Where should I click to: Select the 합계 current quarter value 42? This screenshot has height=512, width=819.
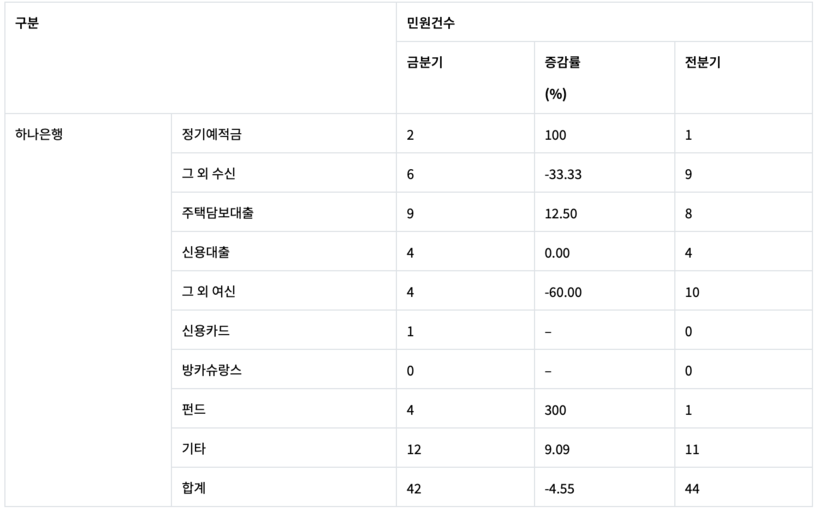(x=414, y=489)
